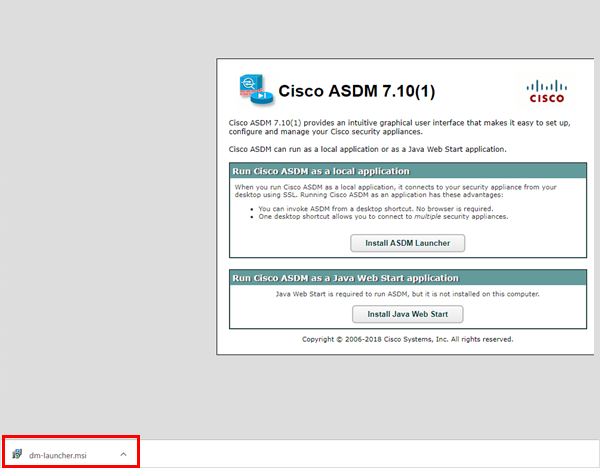The image size is (600, 468).
Task: Expand the dm-launcher.msi download options chevron
Action: tap(123, 453)
